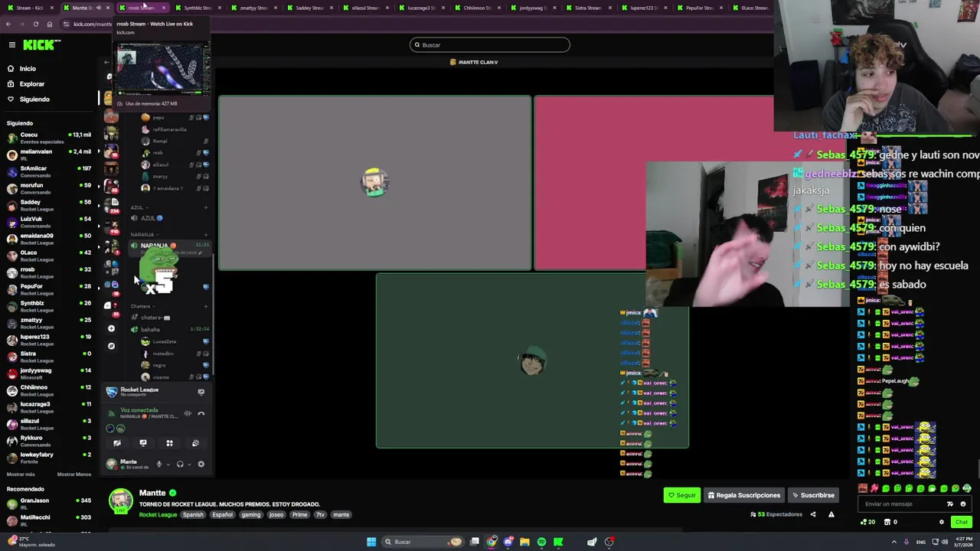Focus the Buscar search field on Kick
The image size is (980, 551).
pos(490,45)
